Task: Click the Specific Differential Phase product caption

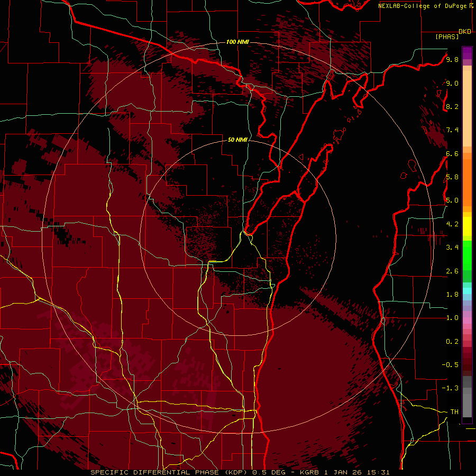Action: (241, 472)
